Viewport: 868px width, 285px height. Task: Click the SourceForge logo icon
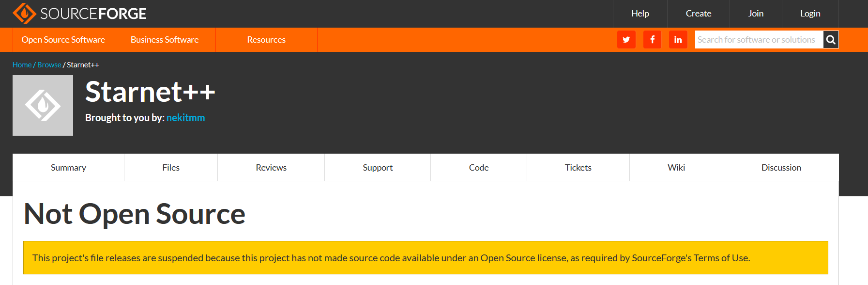click(24, 14)
